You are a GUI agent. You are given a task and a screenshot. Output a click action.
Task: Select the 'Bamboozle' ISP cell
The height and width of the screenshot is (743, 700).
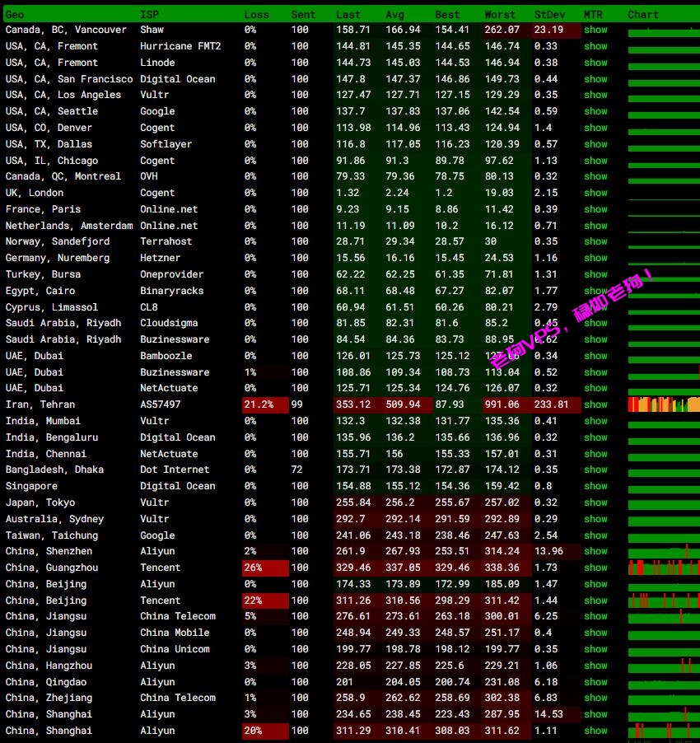point(166,356)
